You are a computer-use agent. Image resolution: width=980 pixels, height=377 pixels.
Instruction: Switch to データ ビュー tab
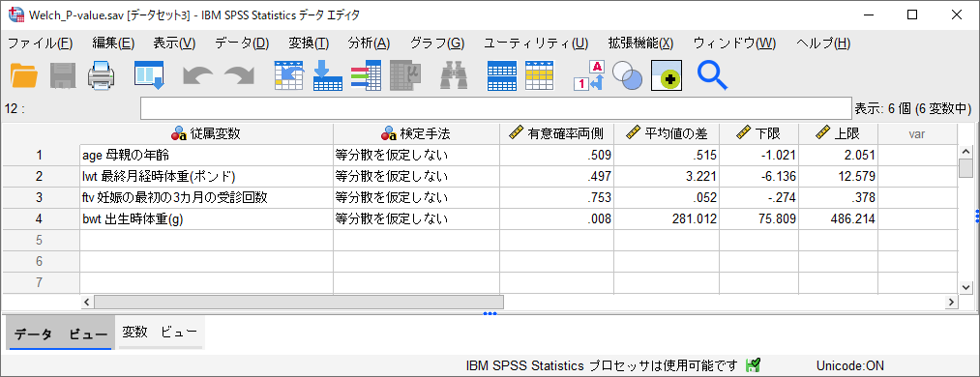coord(61,333)
